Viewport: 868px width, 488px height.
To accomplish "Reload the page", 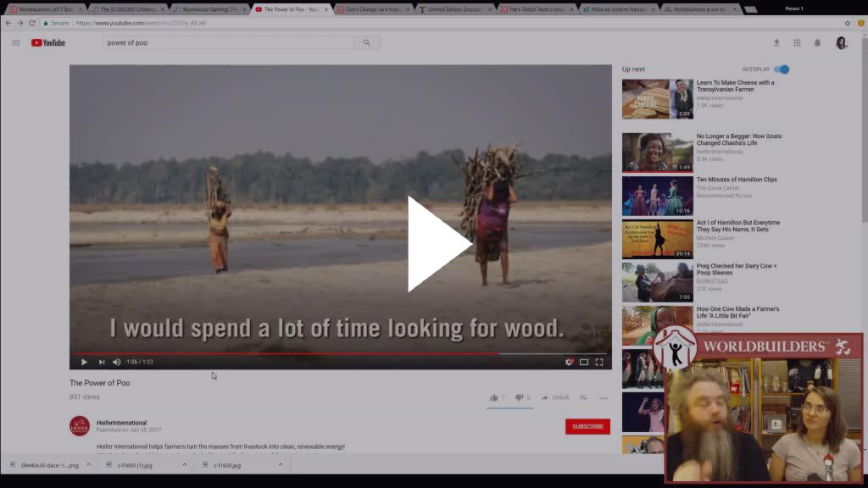I will click(x=32, y=23).
